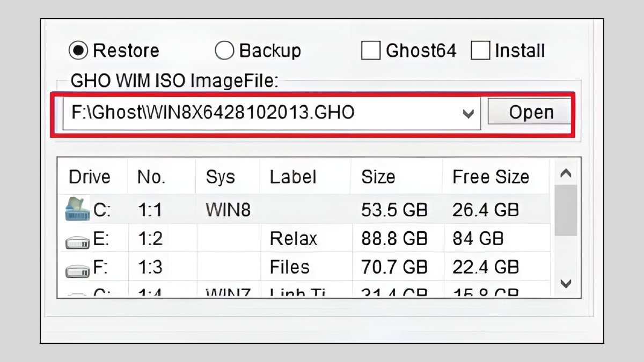Click the F: drive disk icon
Viewport: 644px width, 362px height.
coord(78,269)
